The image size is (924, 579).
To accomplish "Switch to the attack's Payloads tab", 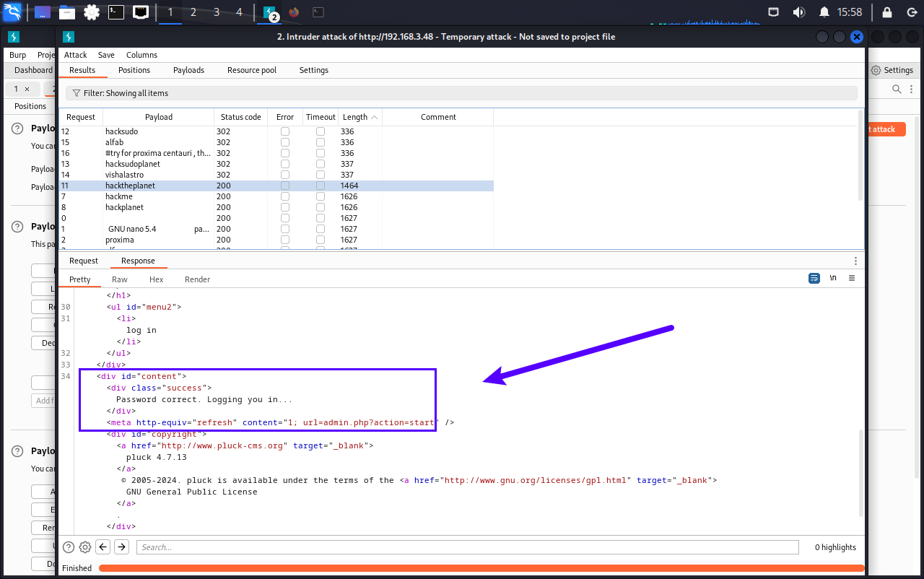I will (188, 70).
